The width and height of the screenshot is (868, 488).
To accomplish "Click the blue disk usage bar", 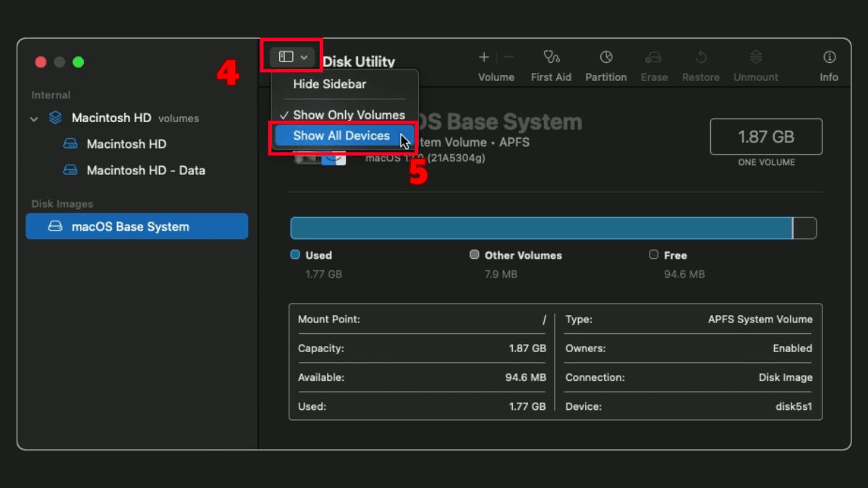I will [x=541, y=228].
